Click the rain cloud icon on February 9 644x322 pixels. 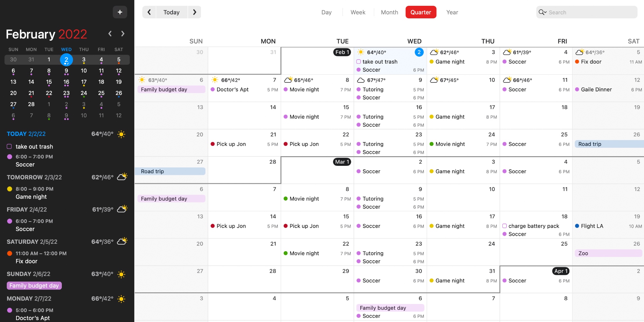(360, 80)
